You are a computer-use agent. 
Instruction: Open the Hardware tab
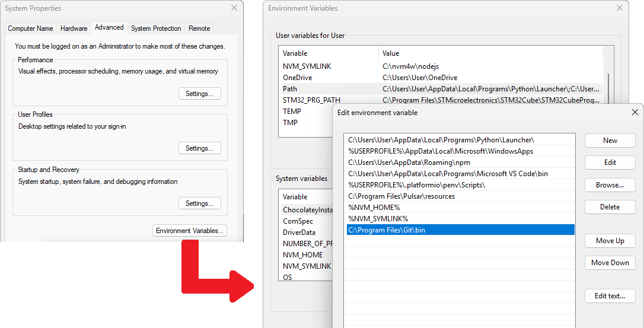(x=74, y=28)
